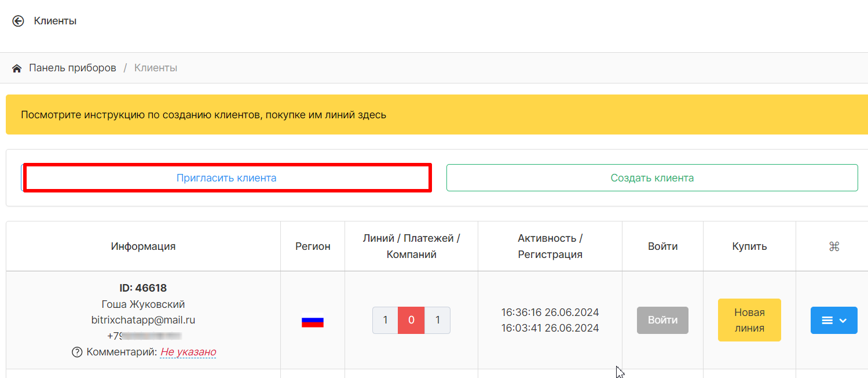Buy a line with the Новая линия button
Image resolution: width=868 pixels, height=378 pixels.
749,320
